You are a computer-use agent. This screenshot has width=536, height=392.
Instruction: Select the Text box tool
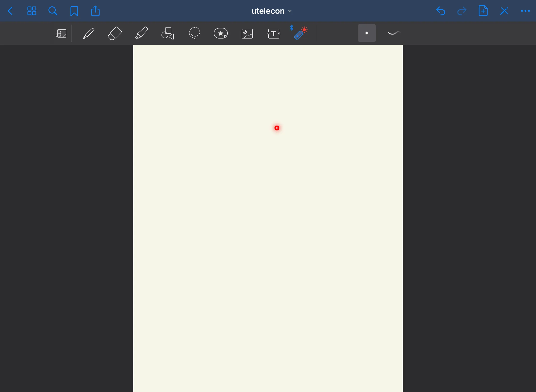(x=274, y=34)
